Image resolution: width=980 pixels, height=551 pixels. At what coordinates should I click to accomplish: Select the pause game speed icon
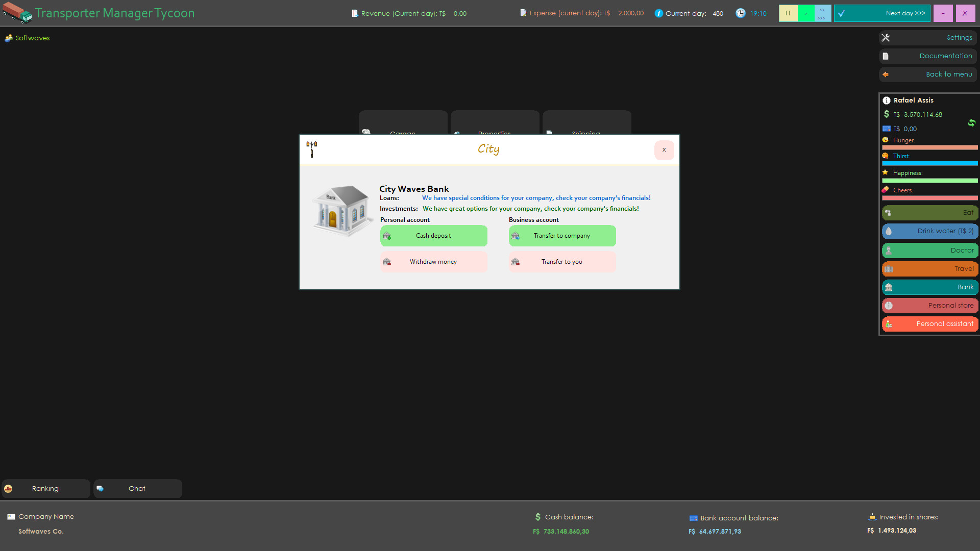coord(788,13)
